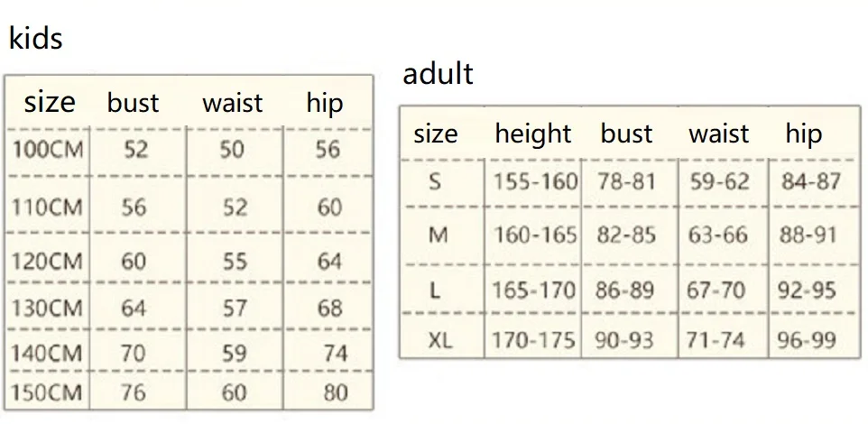Viewport: 868px width, 424px height.
Task: Select adult size S cell
Action: click(x=435, y=181)
